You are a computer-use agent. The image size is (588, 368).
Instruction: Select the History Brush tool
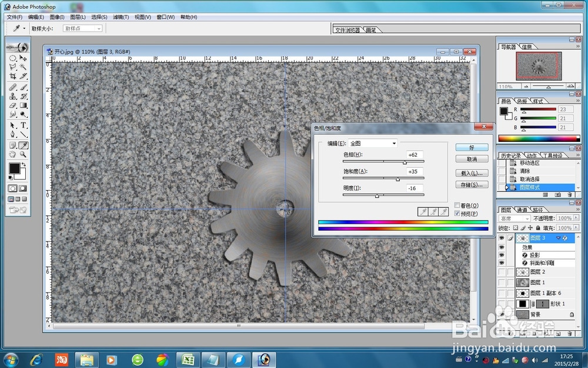click(x=24, y=96)
